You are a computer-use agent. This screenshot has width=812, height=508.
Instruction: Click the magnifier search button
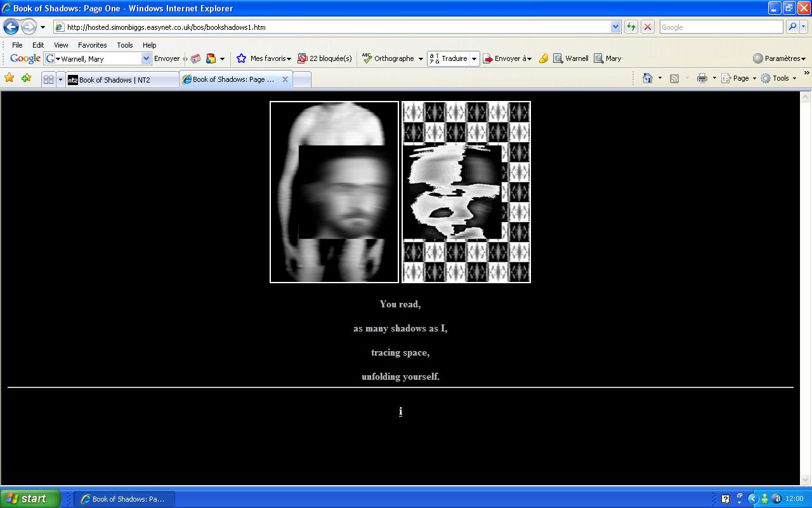792,27
